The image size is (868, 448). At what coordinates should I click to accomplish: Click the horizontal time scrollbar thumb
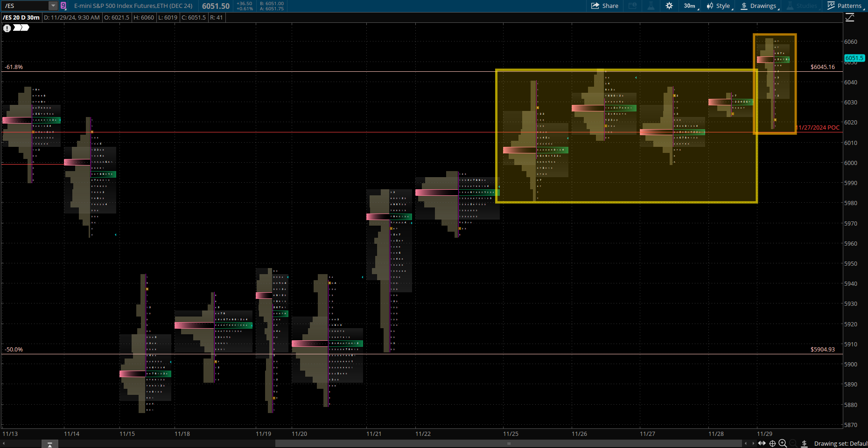pos(509,443)
